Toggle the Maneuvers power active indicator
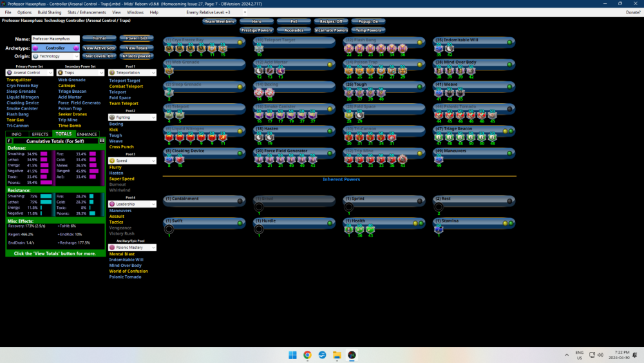The height and width of the screenshot is (363, 644). click(509, 153)
